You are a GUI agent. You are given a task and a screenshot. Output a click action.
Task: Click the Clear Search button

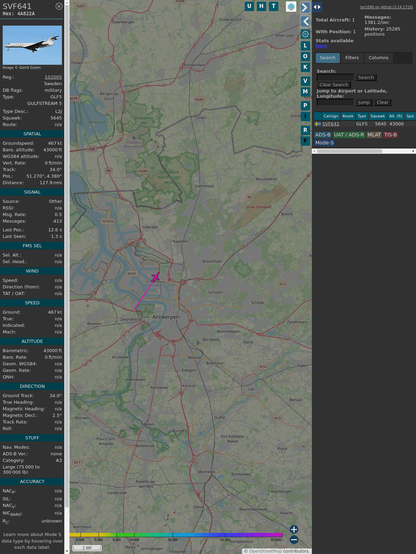[x=334, y=84]
